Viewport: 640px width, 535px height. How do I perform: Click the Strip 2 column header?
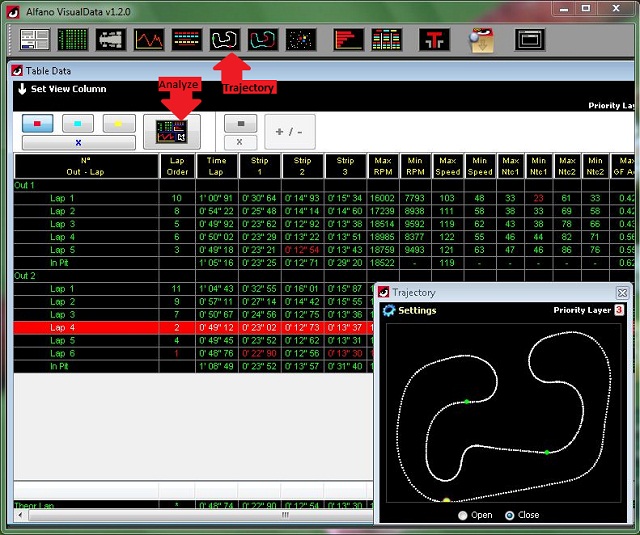point(302,166)
